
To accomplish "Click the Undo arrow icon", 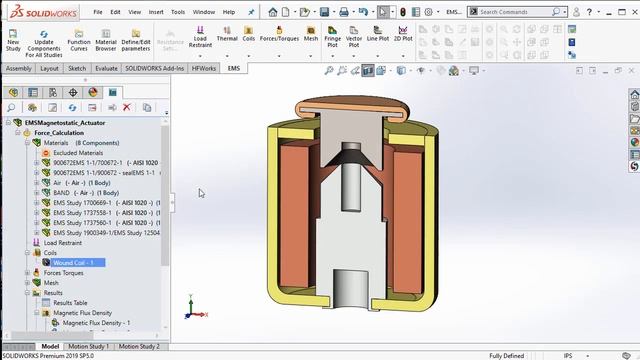I will click(363, 12).
